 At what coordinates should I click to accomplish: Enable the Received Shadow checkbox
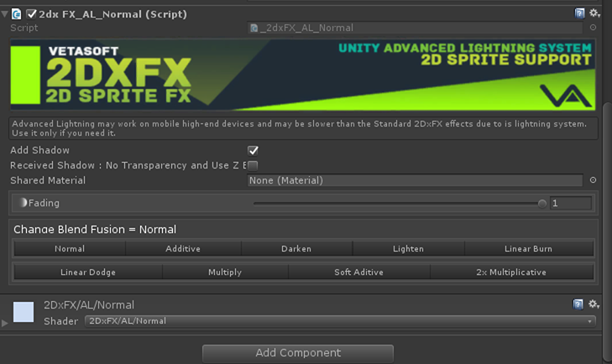[253, 165]
